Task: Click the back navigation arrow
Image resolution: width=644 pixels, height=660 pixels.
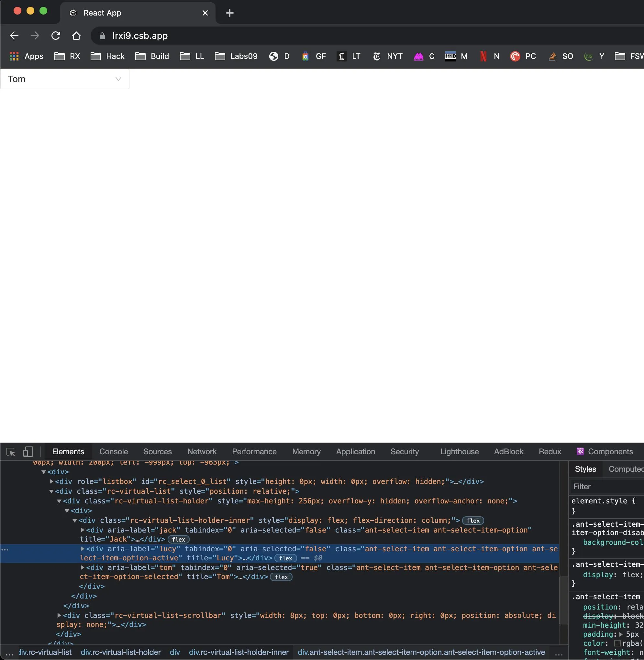Action: [x=14, y=36]
